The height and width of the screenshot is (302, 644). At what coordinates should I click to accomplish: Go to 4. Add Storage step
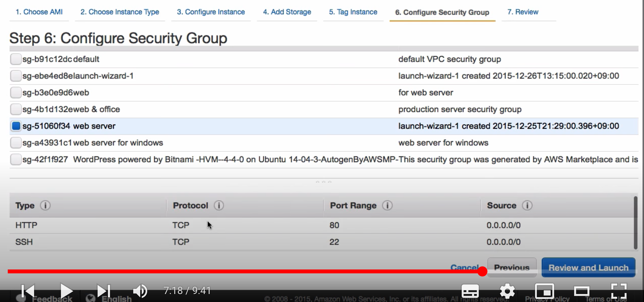click(287, 12)
